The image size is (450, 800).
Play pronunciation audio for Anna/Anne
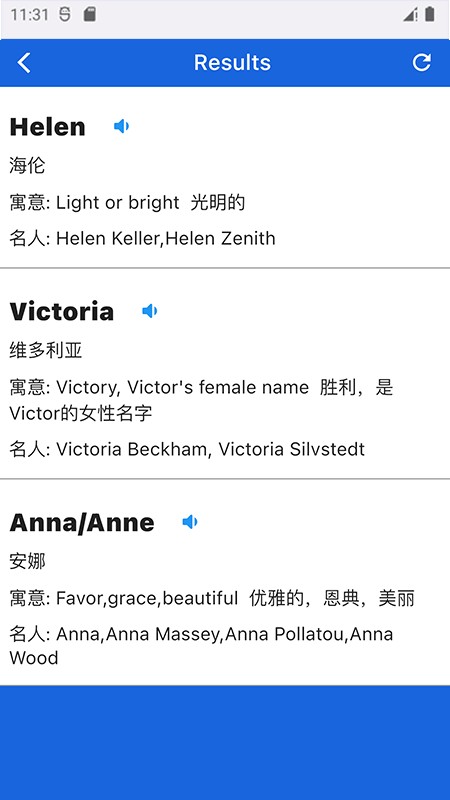tap(190, 522)
